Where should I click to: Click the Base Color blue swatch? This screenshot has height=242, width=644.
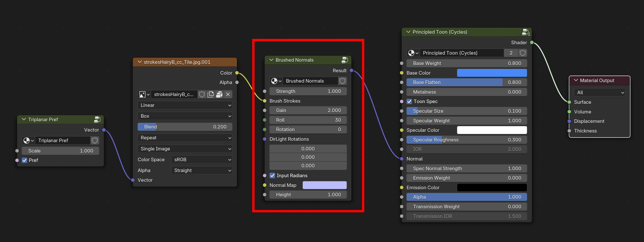coord(491,73)
